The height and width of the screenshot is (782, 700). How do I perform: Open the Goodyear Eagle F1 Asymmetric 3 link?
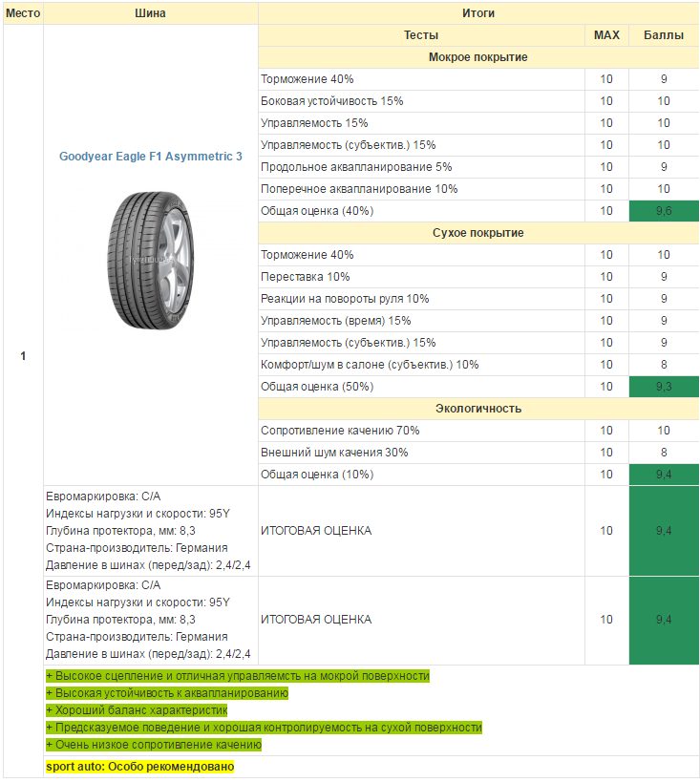tap(151, 157)
